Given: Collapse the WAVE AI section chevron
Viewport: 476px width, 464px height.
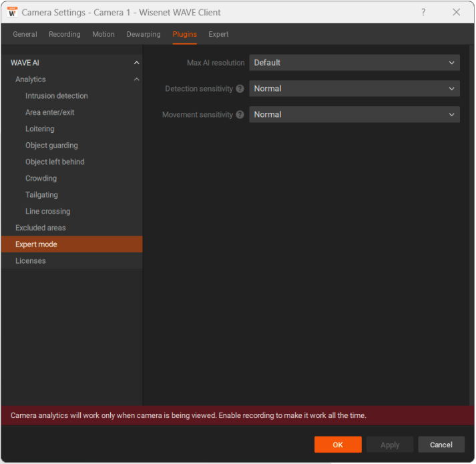Looking at the screenshot, I should (x=137, y=63).
